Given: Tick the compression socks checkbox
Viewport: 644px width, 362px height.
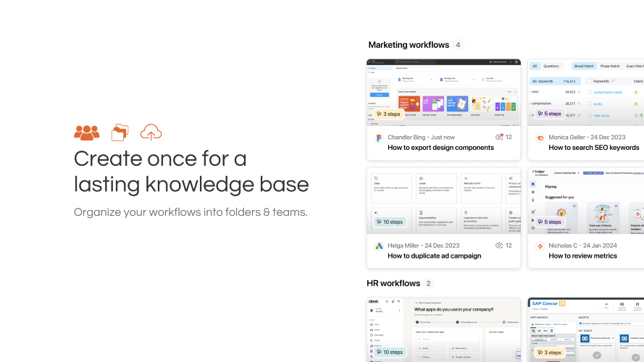Looking at the screenshot, I should [x=590, y=93].
